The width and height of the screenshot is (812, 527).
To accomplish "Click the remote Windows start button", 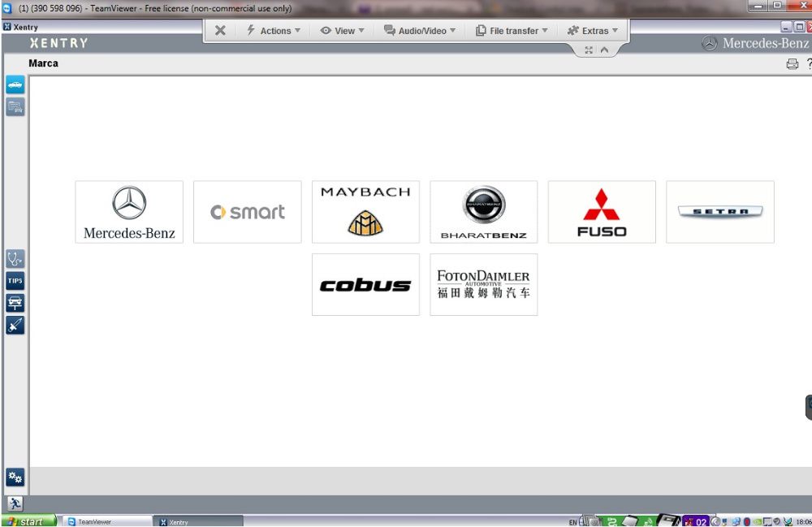I will 29,521.
